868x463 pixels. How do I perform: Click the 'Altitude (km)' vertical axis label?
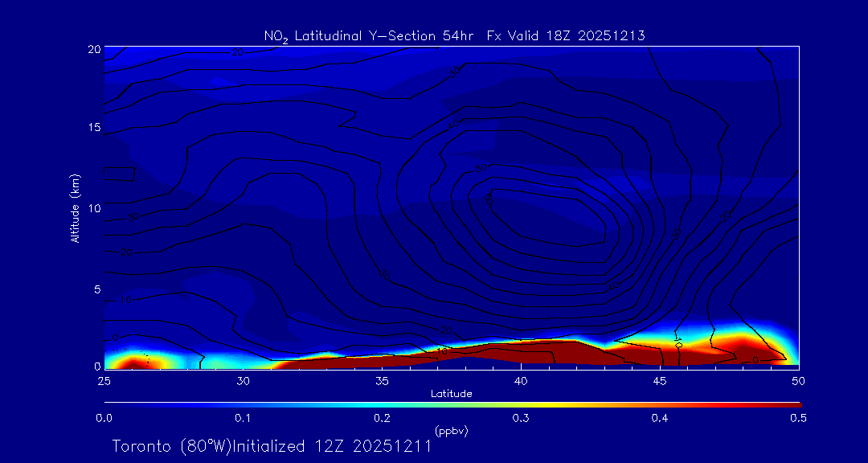click(74, 207)
